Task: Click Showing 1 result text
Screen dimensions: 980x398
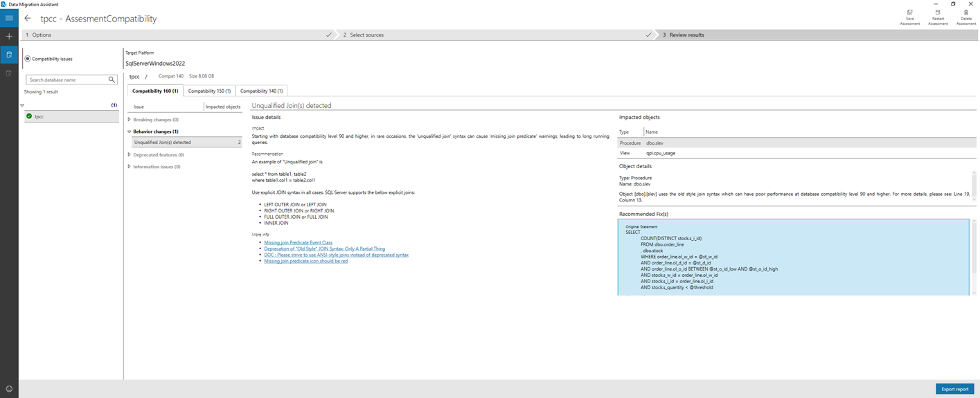Action: (41, 91)
